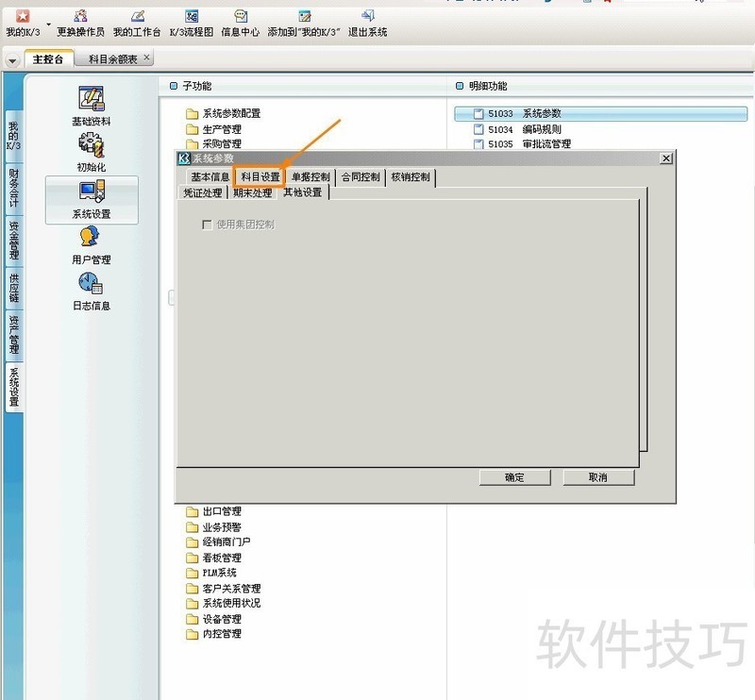This screenshot has height=700, width=755.
Task: Open 信息中心 toolbar icon
Action: (241, 16)
